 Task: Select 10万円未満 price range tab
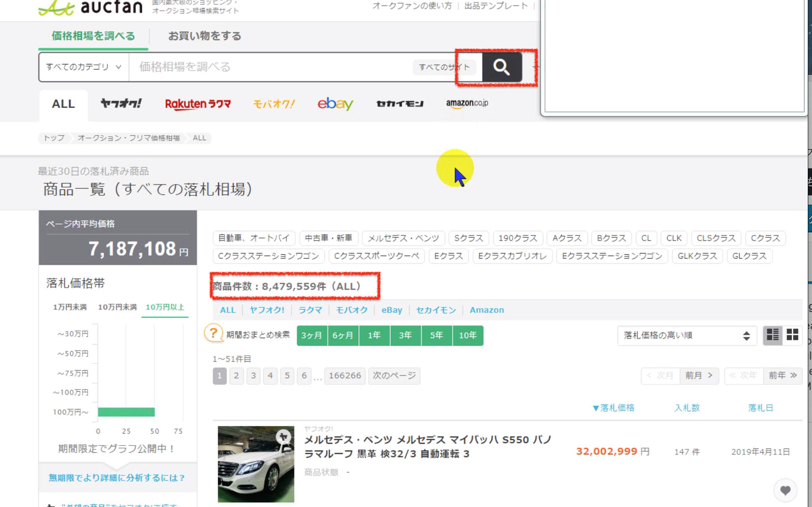coord(118,307)
